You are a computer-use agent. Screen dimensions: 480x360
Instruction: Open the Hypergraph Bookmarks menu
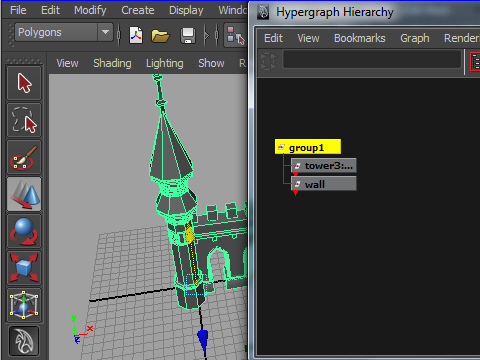(360, 38)
